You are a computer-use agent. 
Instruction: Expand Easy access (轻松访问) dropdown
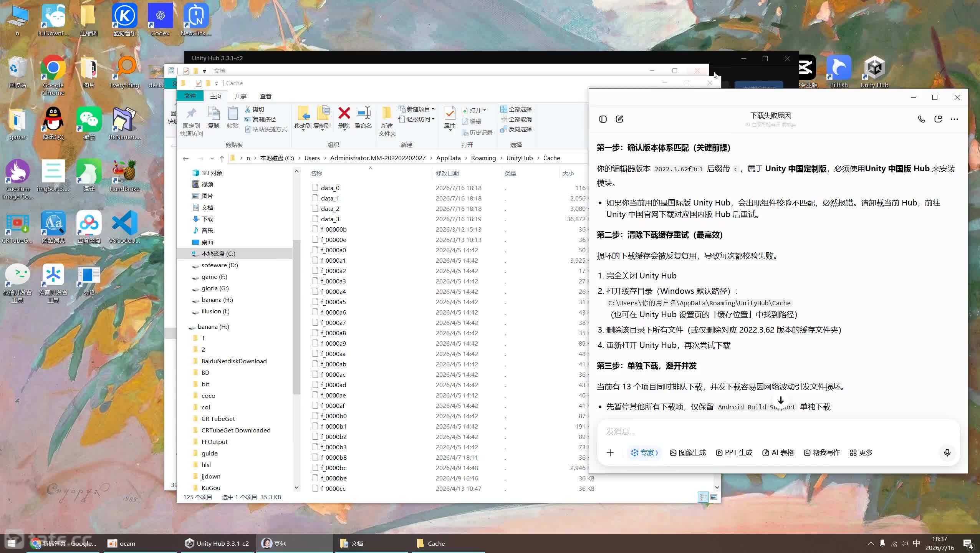[x=416, y=119]
